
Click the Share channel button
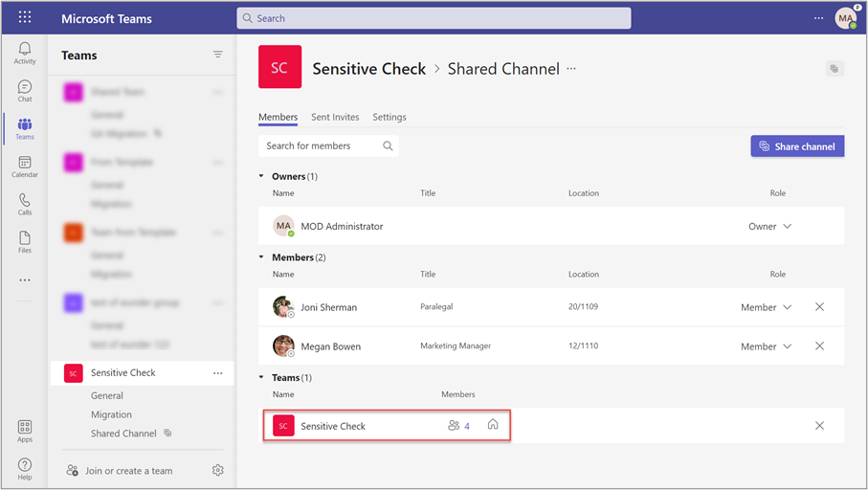click(x=797, y=146)
